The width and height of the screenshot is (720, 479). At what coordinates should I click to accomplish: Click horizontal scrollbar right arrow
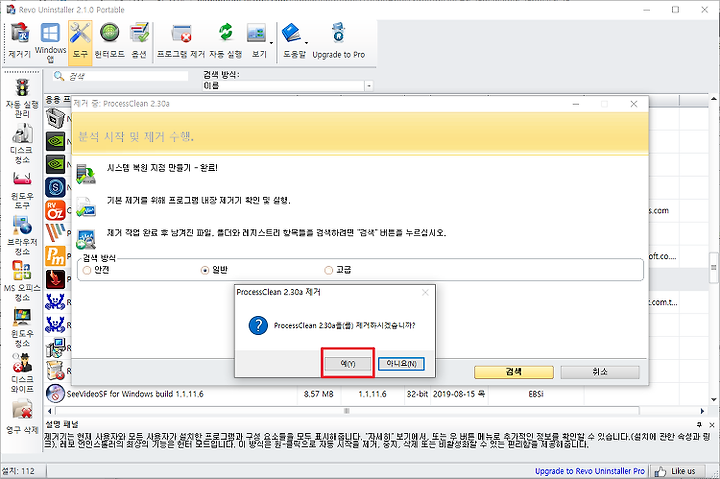point(702,411)
